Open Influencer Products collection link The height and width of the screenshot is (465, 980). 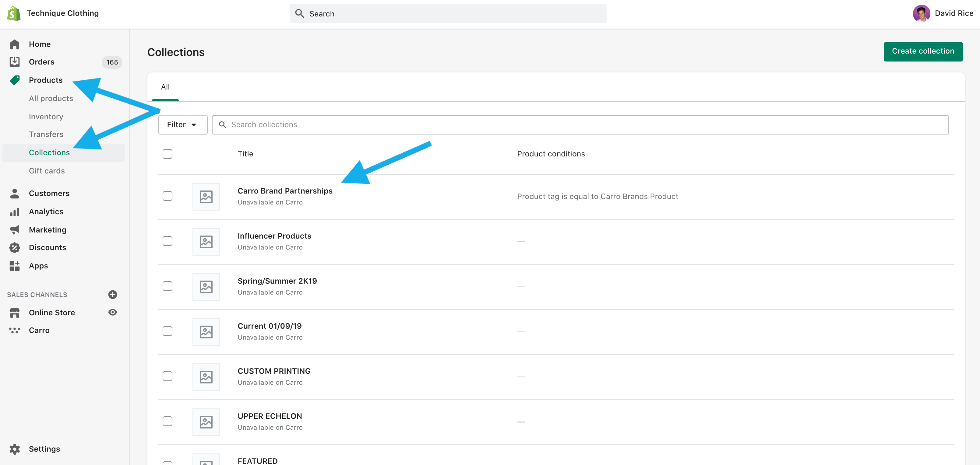coord(274,236)
